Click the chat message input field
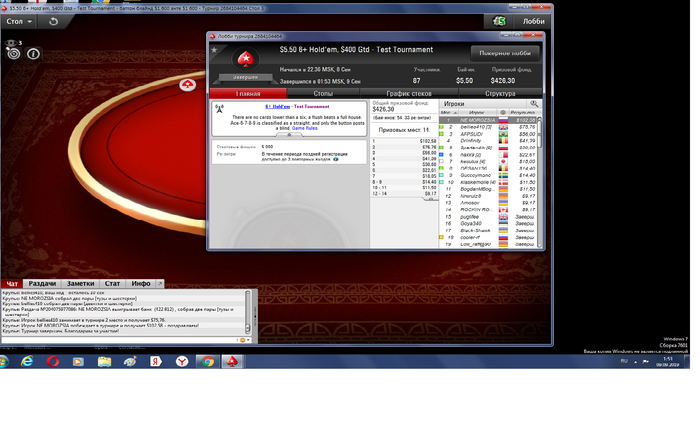The width and height of the screenshot is (700, 438). pos(119,340)
